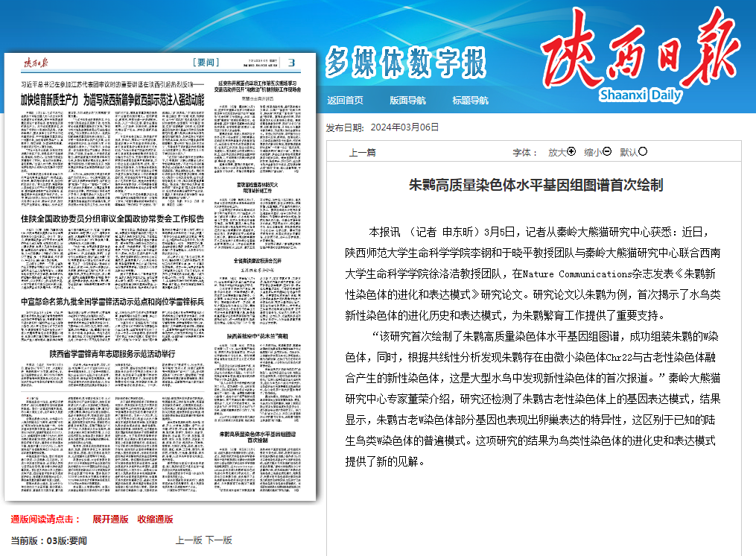Viewport: 756px width, 556px height.
Task: Click the 发布日期 label
Action: [345, 127]
